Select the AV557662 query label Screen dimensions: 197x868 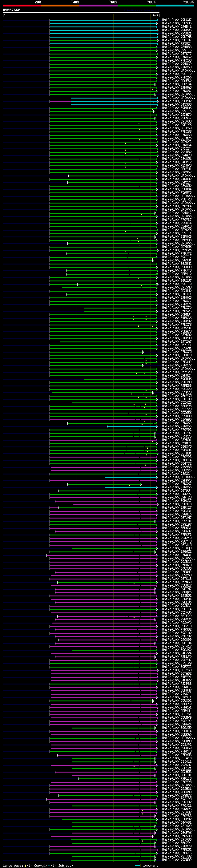(x=11, y=10)
